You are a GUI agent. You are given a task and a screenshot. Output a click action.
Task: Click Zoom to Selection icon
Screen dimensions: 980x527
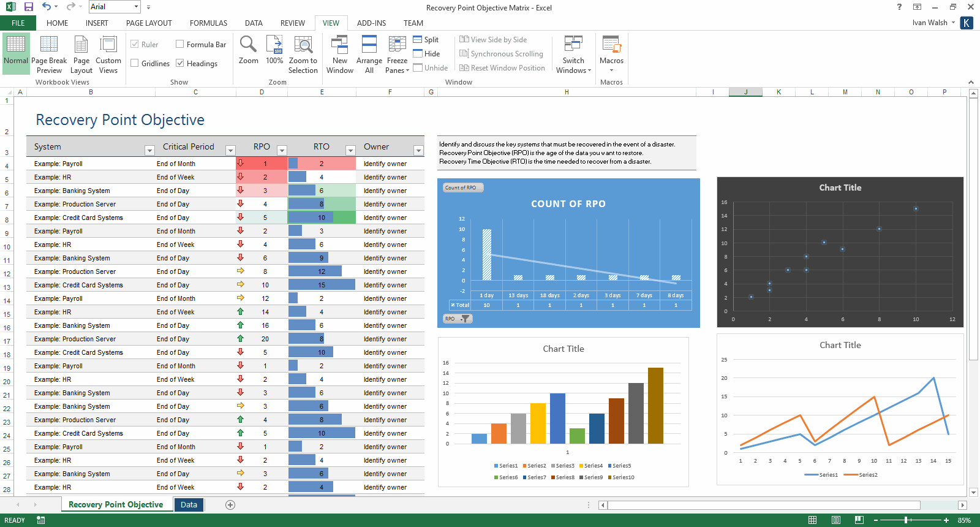click(303, 46)
